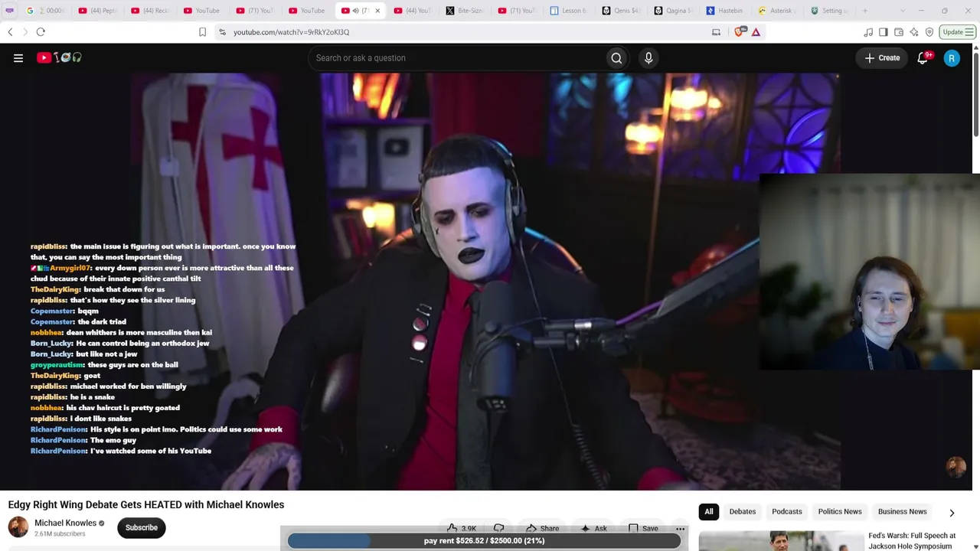
Task: Open Michael Knowles channel name link
Action: [x=65, y=523]
